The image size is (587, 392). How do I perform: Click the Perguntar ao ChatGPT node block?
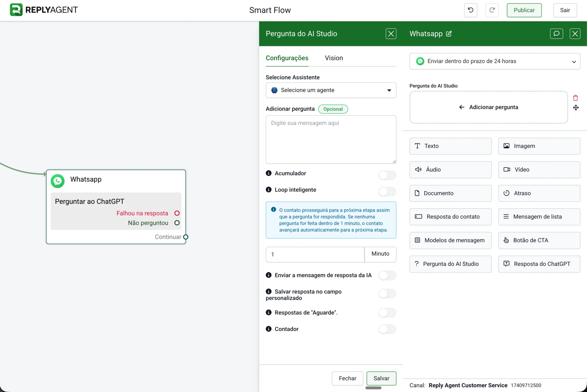click(x=116, y=211)
